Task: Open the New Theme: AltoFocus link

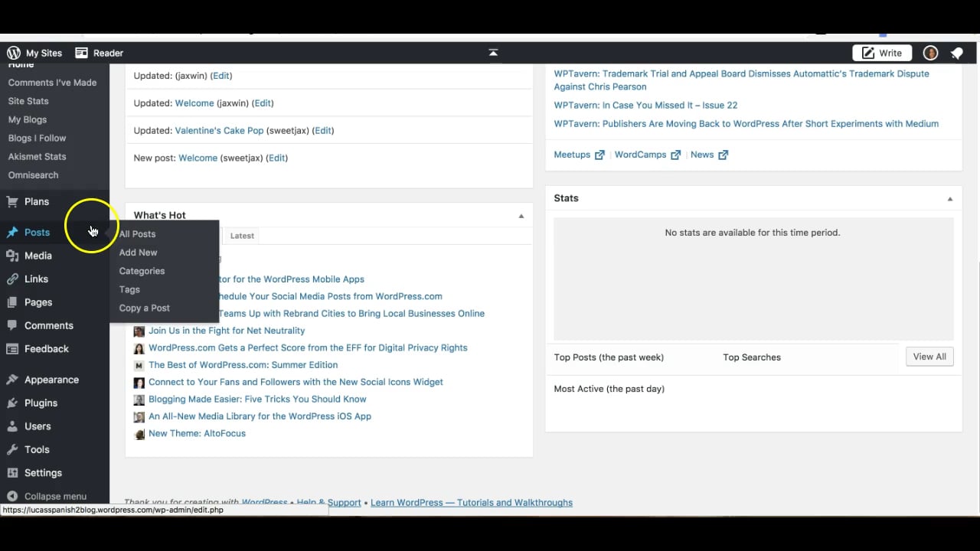Action: 197,433
